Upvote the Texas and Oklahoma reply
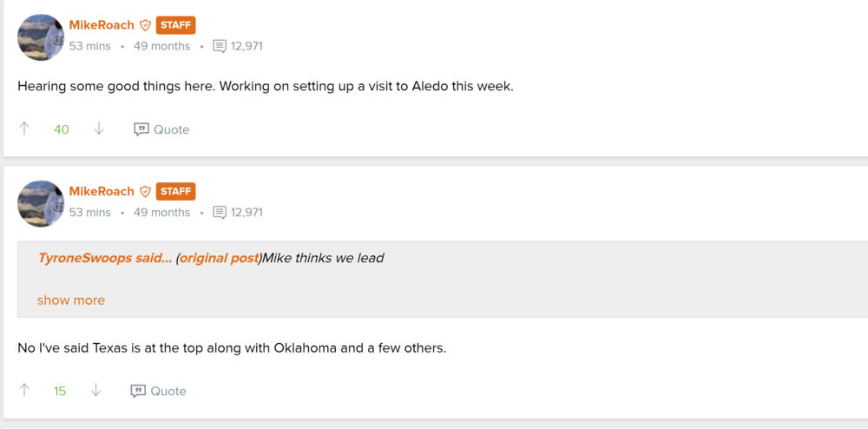 [24, 391]
